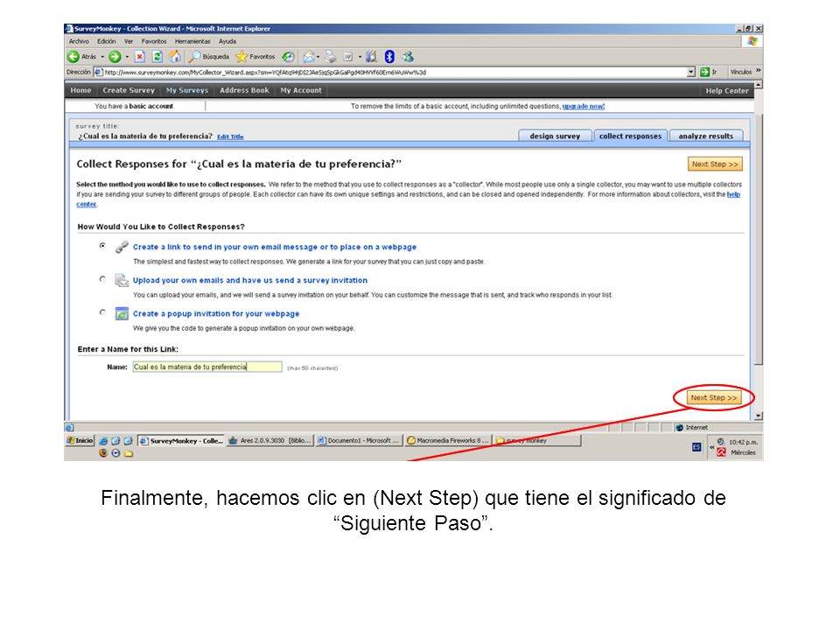Open Internet Explorer quick launch icon
840x630 pixels.
(x=103, y=441)
